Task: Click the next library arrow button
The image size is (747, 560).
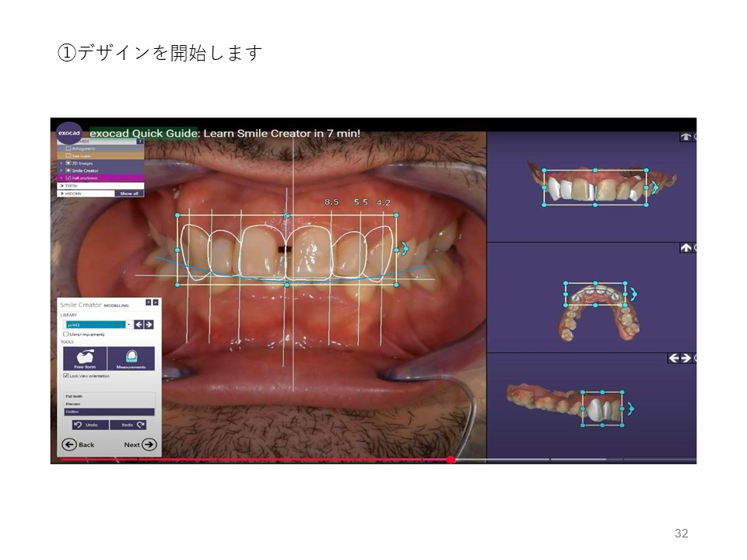Action: point(149,324)
